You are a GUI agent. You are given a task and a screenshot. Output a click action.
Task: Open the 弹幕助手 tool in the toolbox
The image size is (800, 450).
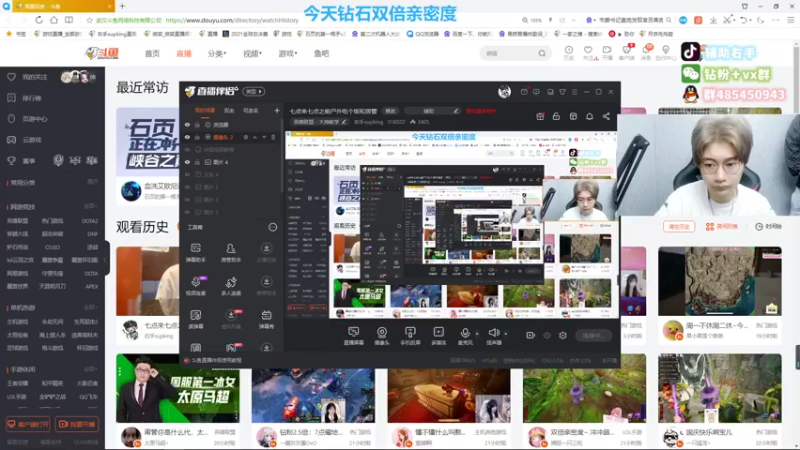195,253
